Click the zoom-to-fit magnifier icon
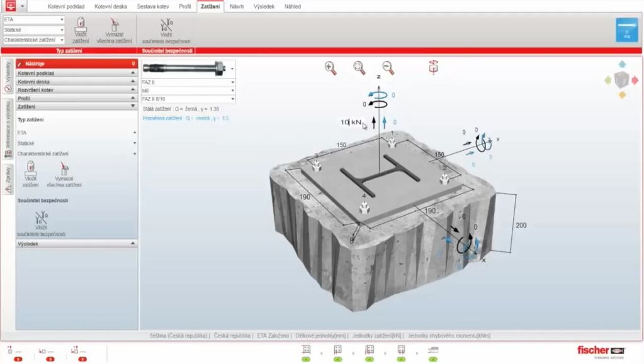The height and width of the screenshot is (364, 644). click(x=359, y=68)
